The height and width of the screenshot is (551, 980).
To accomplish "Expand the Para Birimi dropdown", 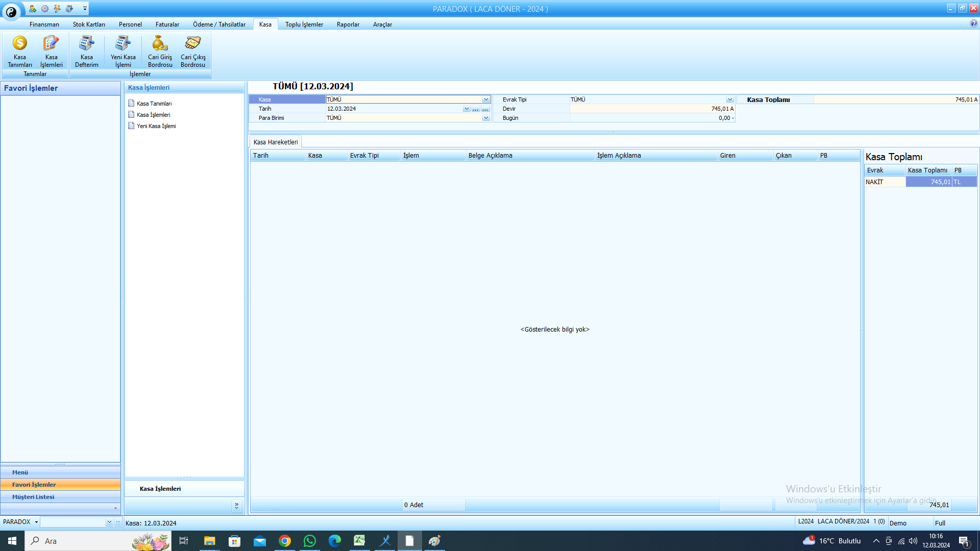I will (x=486, y=118).
